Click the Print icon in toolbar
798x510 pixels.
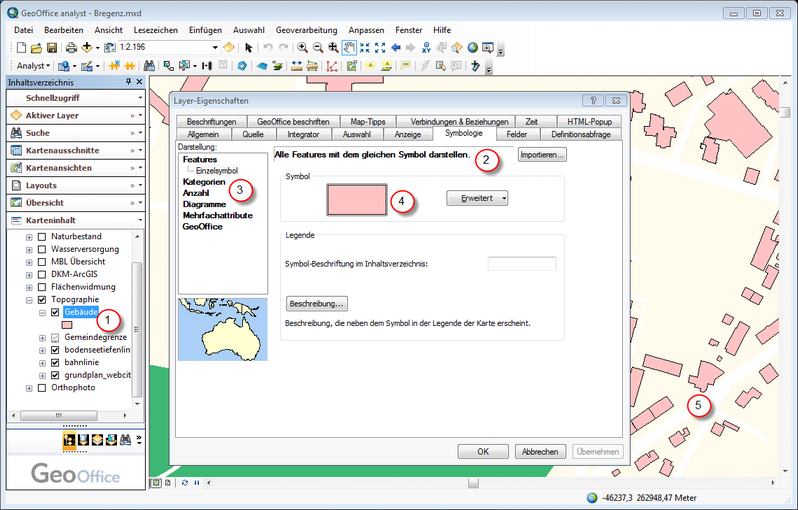pyautogui.click(x=71, y=48)
